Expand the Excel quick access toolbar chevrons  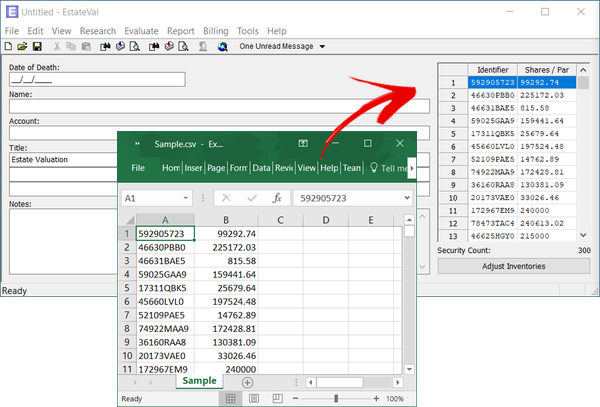coord(137,144)
